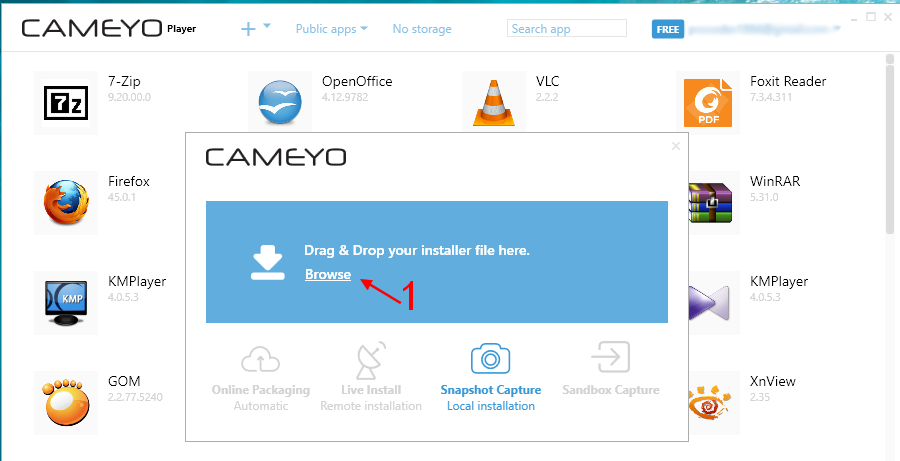900x461 pixels.
Task: Open the purple KMPlayer icon on right
Action: [711, 303]
